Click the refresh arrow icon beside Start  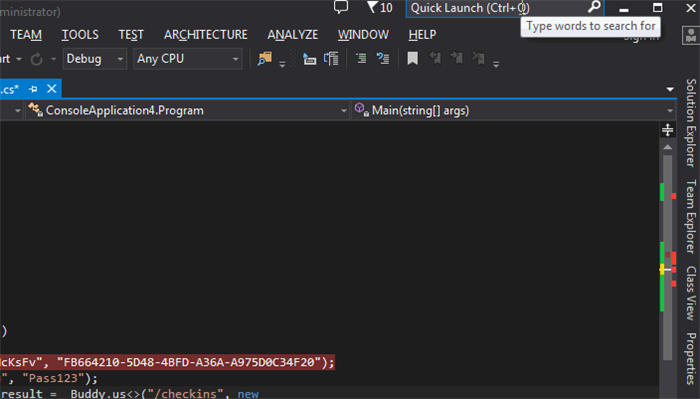[x=37, y=59]
